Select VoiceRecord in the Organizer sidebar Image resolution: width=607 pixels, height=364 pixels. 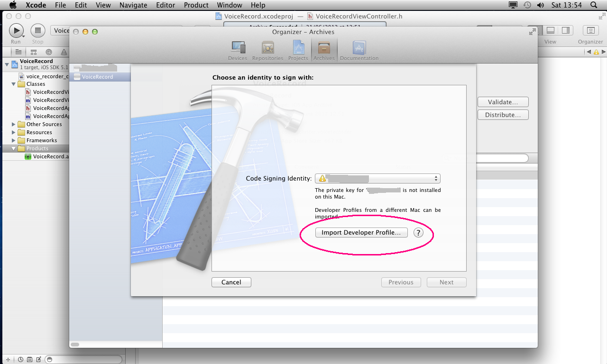coord(100,77)
